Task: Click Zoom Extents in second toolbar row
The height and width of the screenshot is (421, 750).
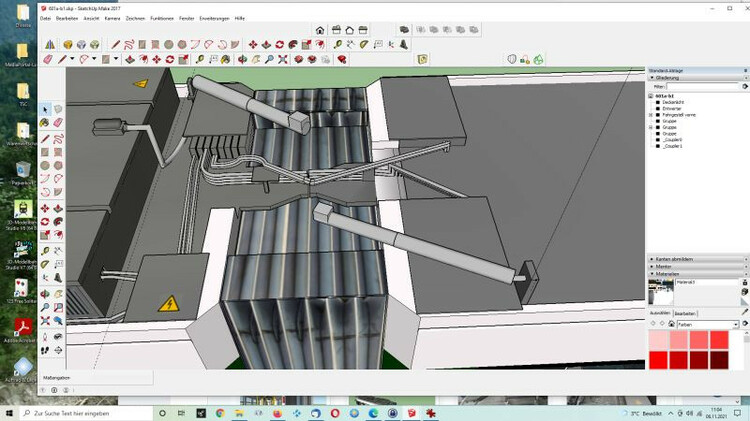Action: tap(283, 59)
